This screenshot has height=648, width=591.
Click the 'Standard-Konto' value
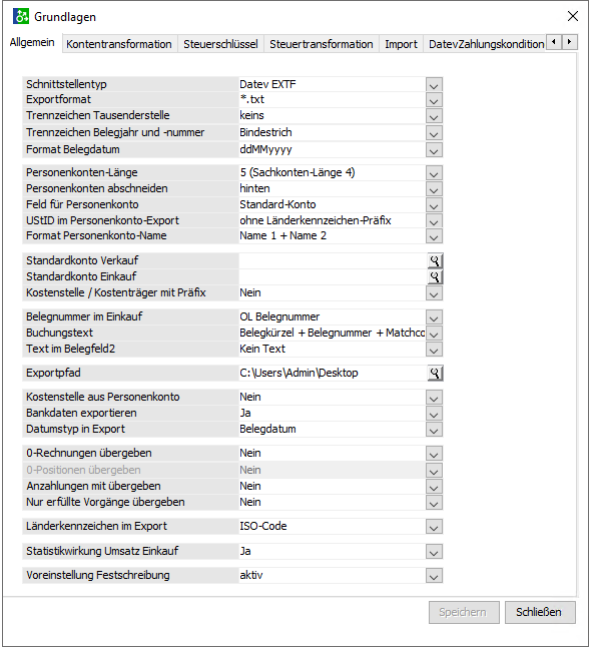(278, 205)
